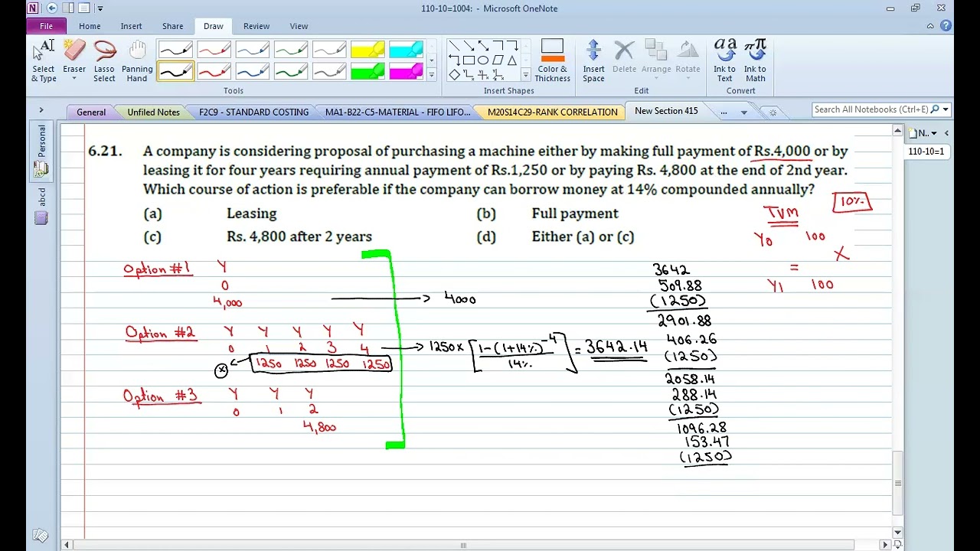Pick the thin green pen in top row
The width and height of the screenshot is (980, 551).
point(290,51)
